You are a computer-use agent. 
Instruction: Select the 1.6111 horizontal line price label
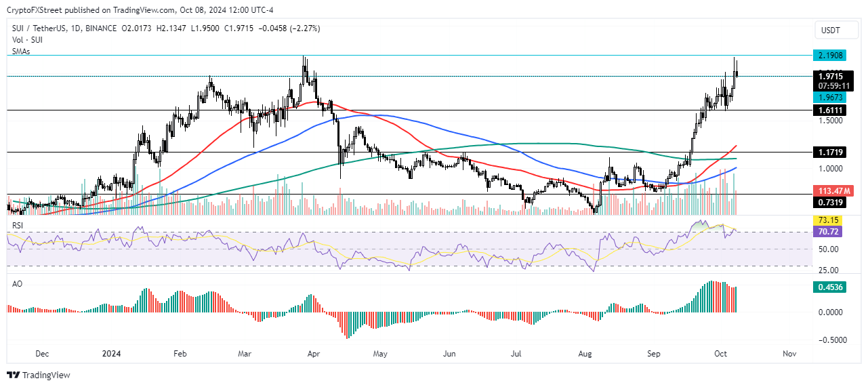[831, 110]
